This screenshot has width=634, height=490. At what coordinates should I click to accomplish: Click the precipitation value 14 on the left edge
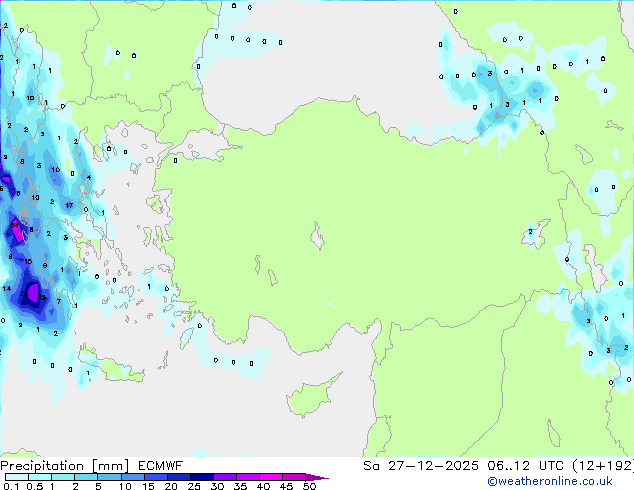7,288
